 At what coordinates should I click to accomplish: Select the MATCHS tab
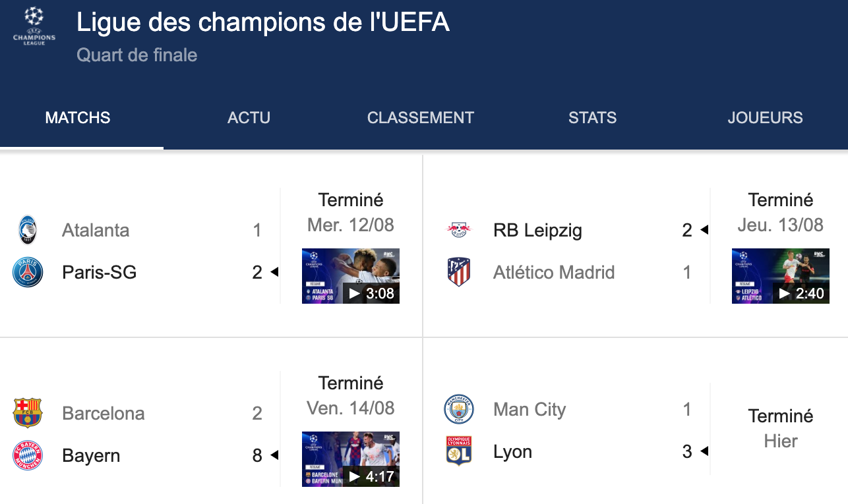(78, 118)
